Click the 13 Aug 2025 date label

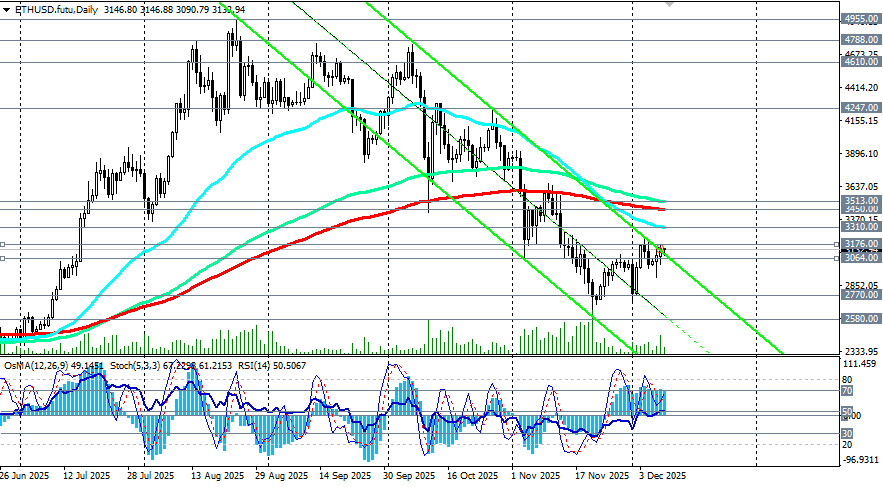click(217, 476)
